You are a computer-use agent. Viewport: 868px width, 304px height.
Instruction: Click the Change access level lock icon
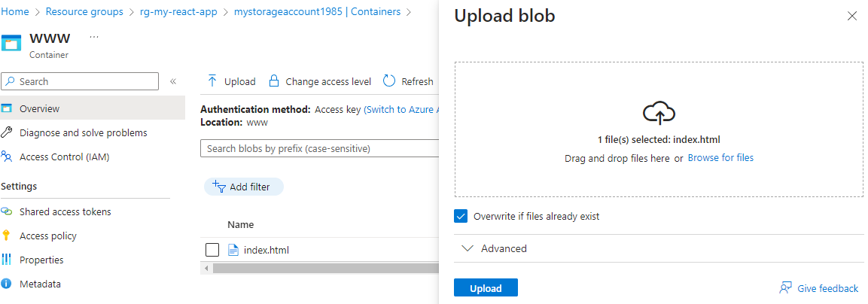273,81
